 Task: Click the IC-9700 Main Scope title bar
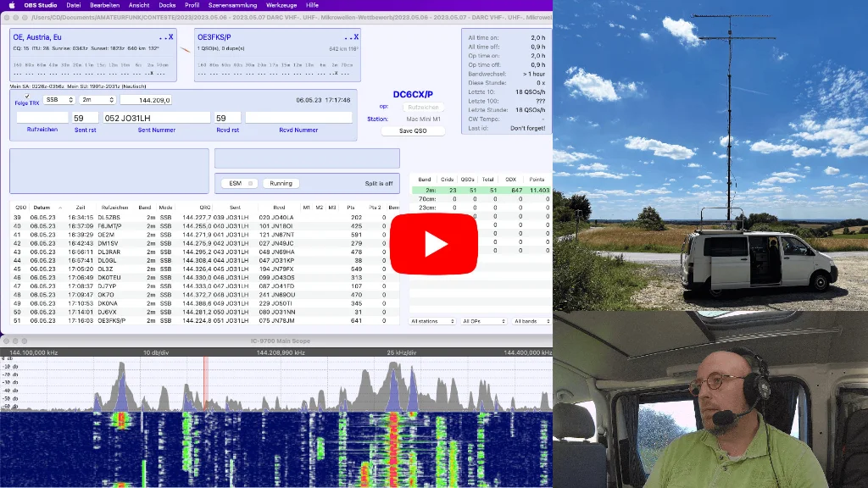(276, 341)
